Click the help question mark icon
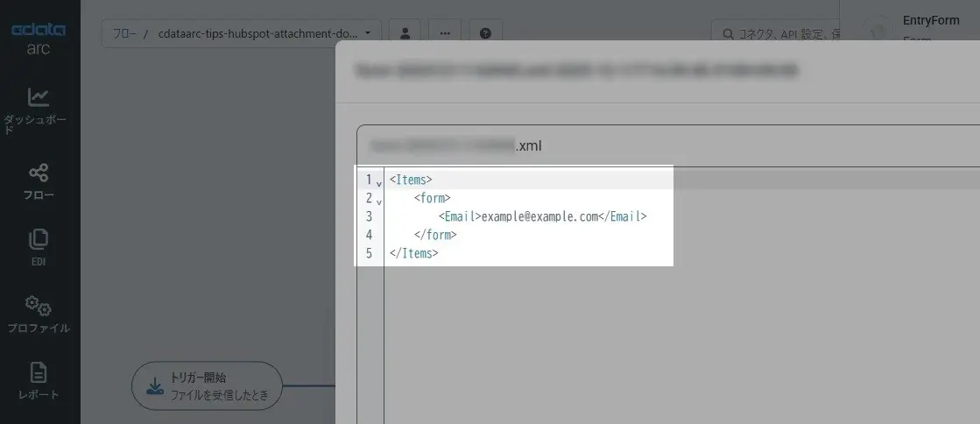The image size is (980, 424). (486, 33)
